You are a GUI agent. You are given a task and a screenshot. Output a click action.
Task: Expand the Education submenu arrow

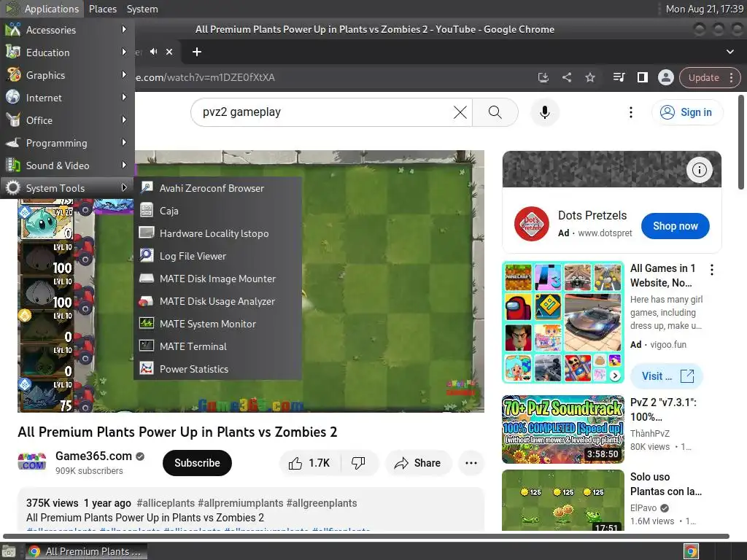(124, 52)
